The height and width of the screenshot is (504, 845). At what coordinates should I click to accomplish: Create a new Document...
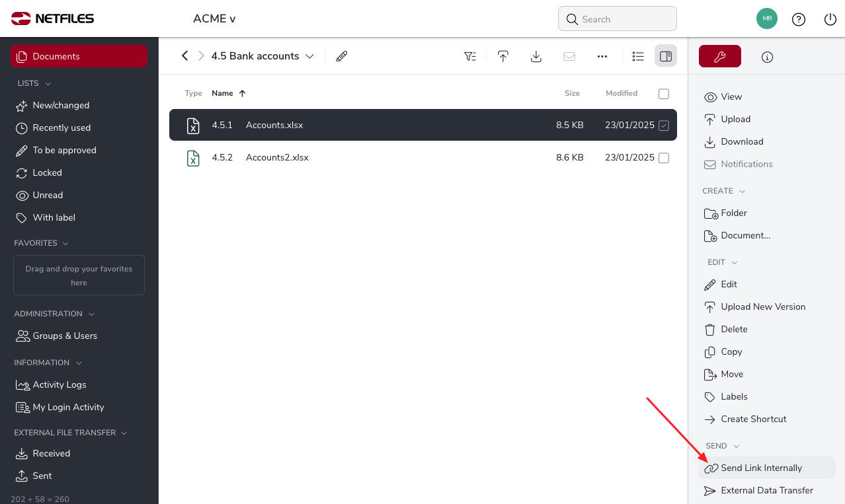pyautogui.click(x=737, y=235)
